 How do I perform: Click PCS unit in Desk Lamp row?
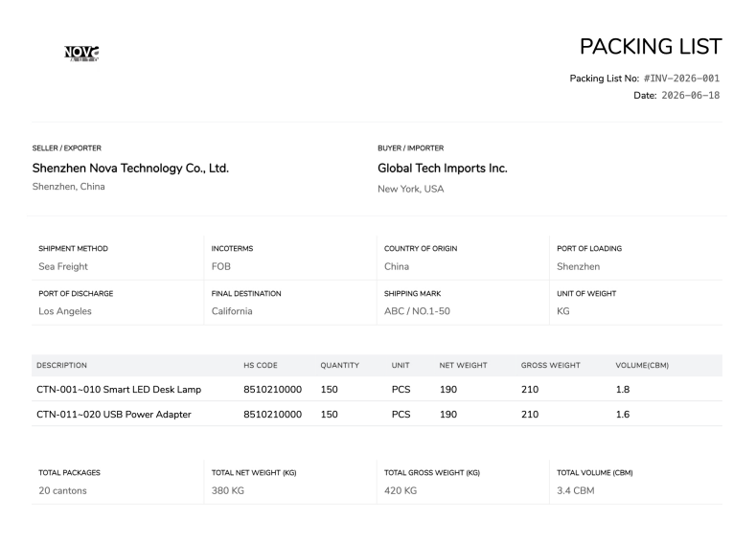(401, 390)
